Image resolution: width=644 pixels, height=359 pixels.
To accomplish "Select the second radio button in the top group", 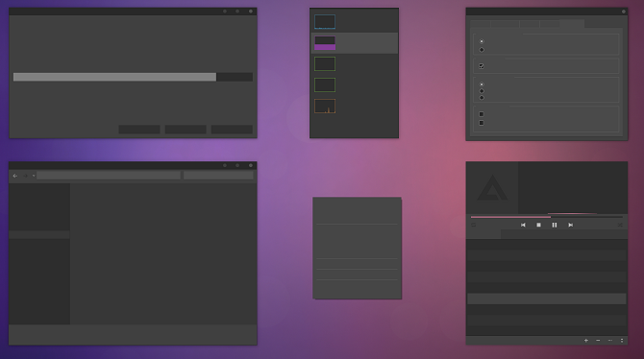I will [x=482, y=50].
